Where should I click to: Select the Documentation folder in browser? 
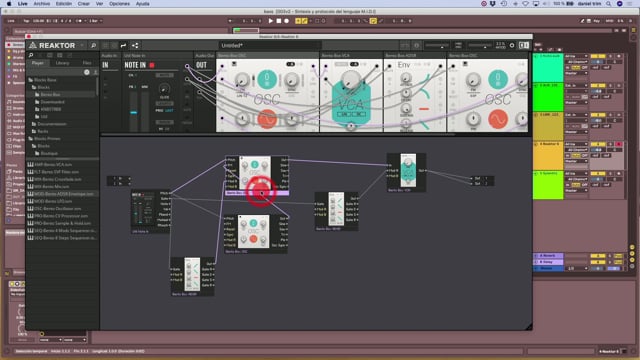click(51, 124)
